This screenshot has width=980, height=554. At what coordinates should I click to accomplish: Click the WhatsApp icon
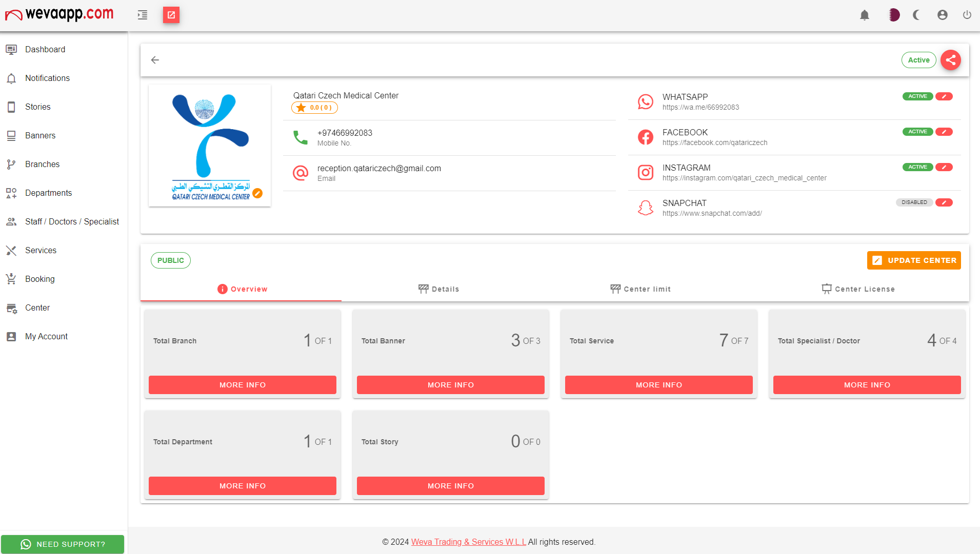click(646, 101)
